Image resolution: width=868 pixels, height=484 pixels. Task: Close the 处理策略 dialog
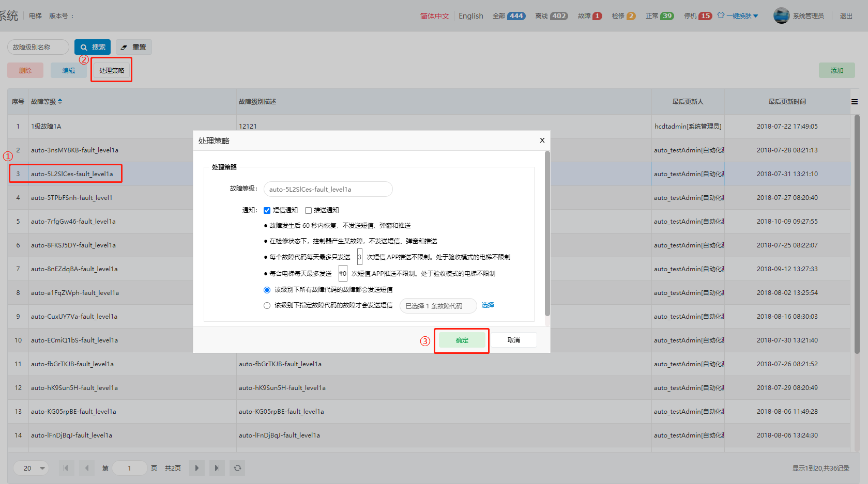542,140
